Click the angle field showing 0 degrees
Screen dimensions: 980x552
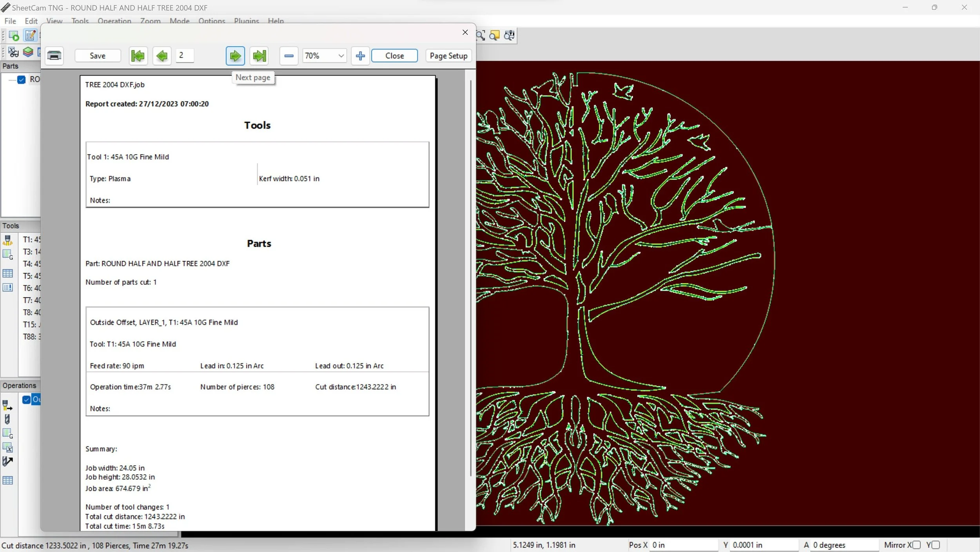[845, 545]
